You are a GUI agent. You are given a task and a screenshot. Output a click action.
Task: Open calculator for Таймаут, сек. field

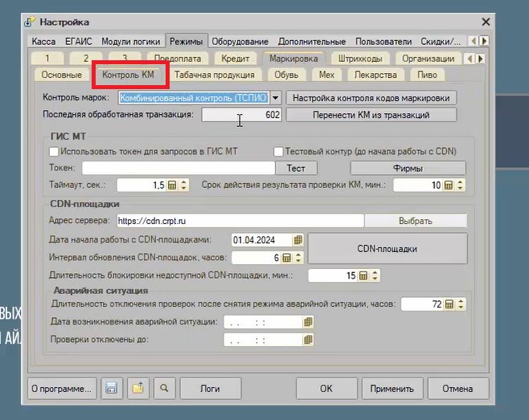click(172, 185)
